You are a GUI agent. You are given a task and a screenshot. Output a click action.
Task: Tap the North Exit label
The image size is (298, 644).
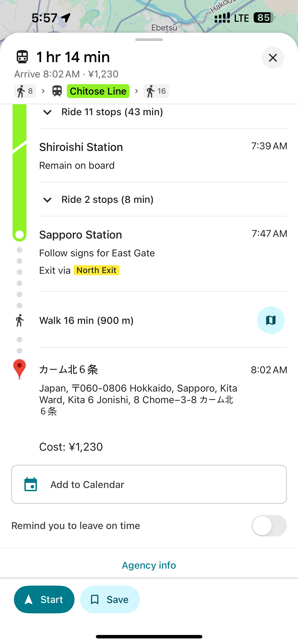pos(96,270)
